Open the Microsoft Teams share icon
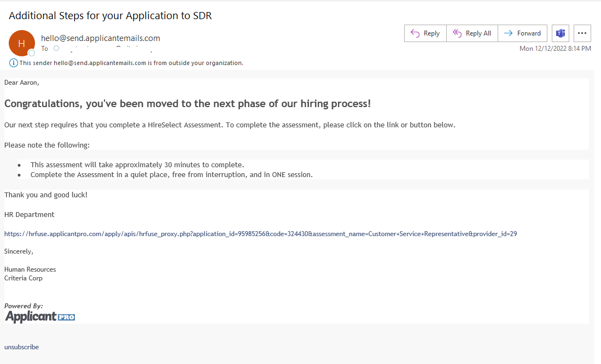The width and height of the screenshot is (601, 364). 561,33
